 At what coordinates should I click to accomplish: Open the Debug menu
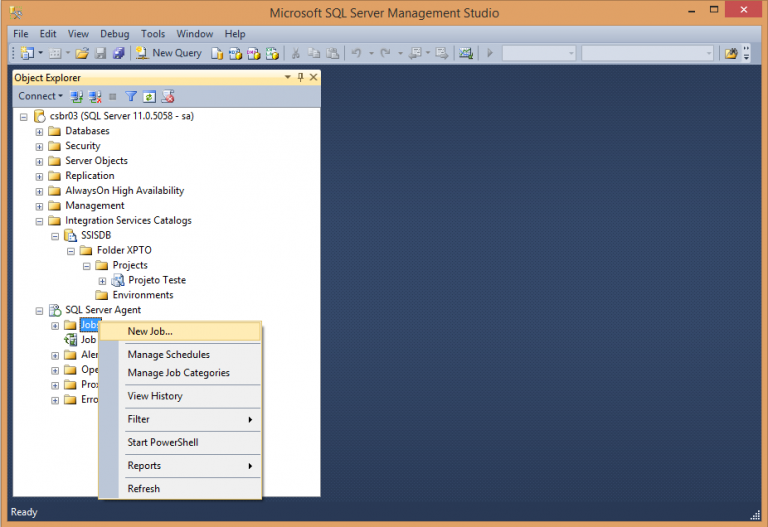click(x=115, y=34)
